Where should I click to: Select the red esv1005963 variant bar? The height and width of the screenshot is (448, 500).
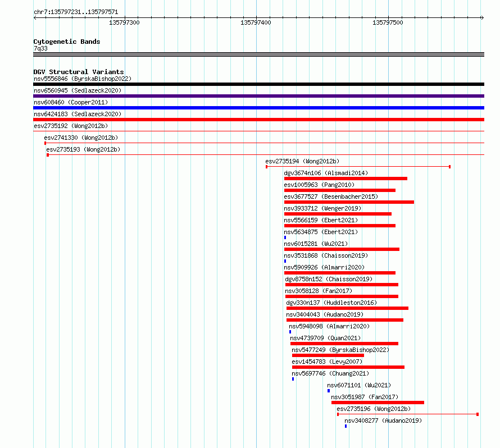tap(339, 190)
